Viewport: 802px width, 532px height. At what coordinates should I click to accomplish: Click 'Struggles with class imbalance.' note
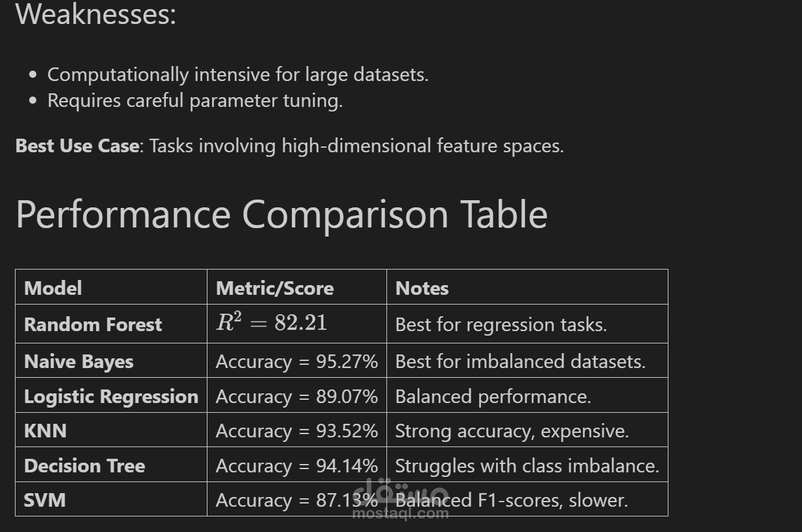tap(526, 466)
